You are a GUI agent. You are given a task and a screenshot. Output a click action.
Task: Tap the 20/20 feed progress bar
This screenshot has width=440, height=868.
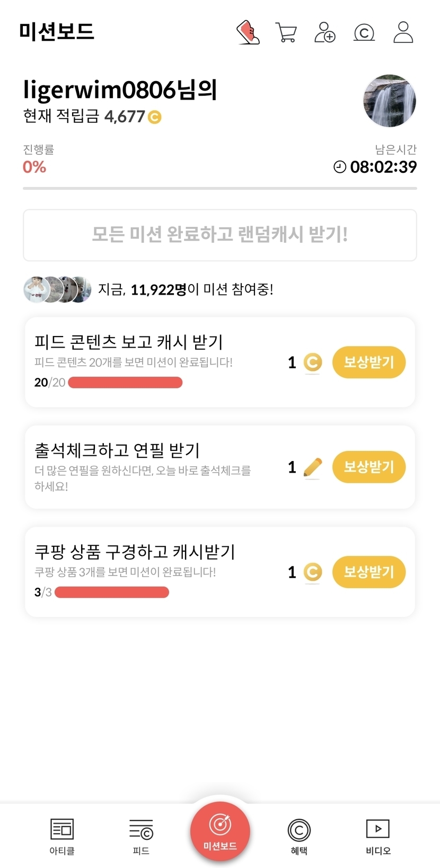(x=125, y=383)
